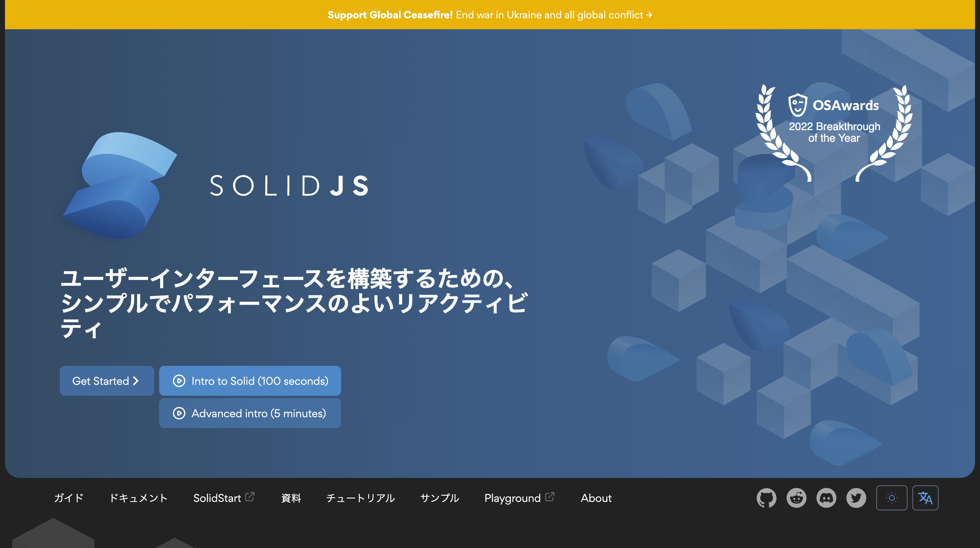Click the OSAwards shield badge
Image resolution: width=980 pixels, height=548 pixels.
[797, 105]
